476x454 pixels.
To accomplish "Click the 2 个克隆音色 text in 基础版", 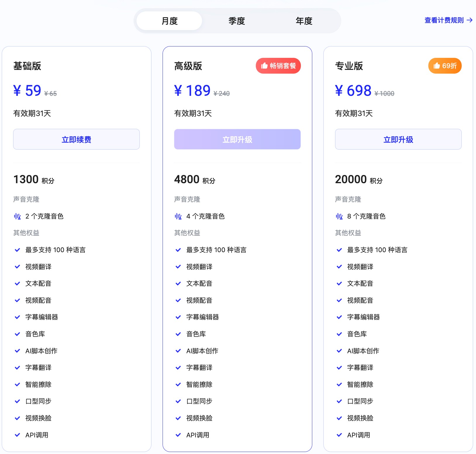I will pyautogui.click(x=44, y=216).
